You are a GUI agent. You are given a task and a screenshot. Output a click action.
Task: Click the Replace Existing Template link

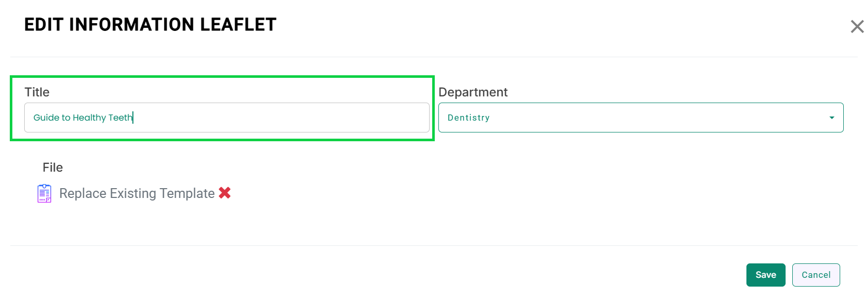(x=137, y=193)
